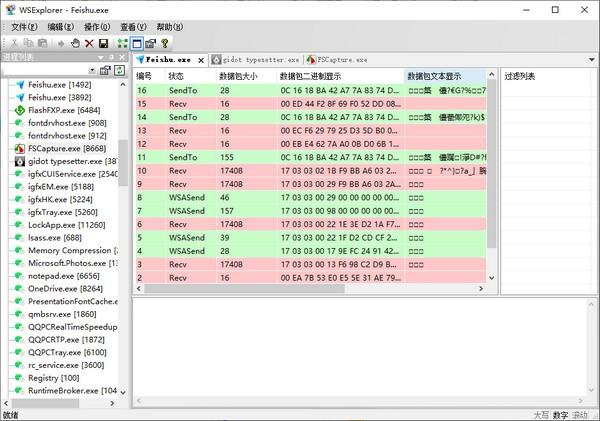Image resolution: width=600 pixels, height=421 pixels.
Task: Select LockApp.exe [11260] process
Action: tap(66, 225)
